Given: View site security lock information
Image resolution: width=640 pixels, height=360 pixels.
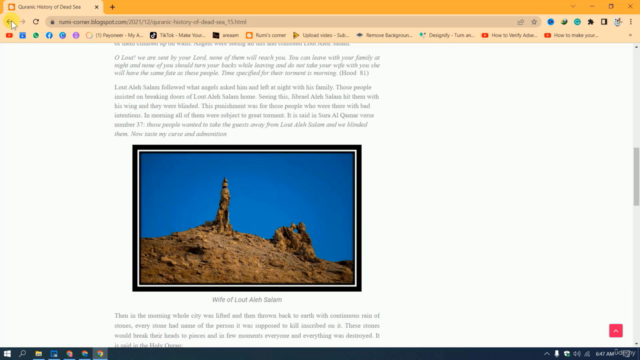Looking at the screenshot, I should click(x=52, y=22).
